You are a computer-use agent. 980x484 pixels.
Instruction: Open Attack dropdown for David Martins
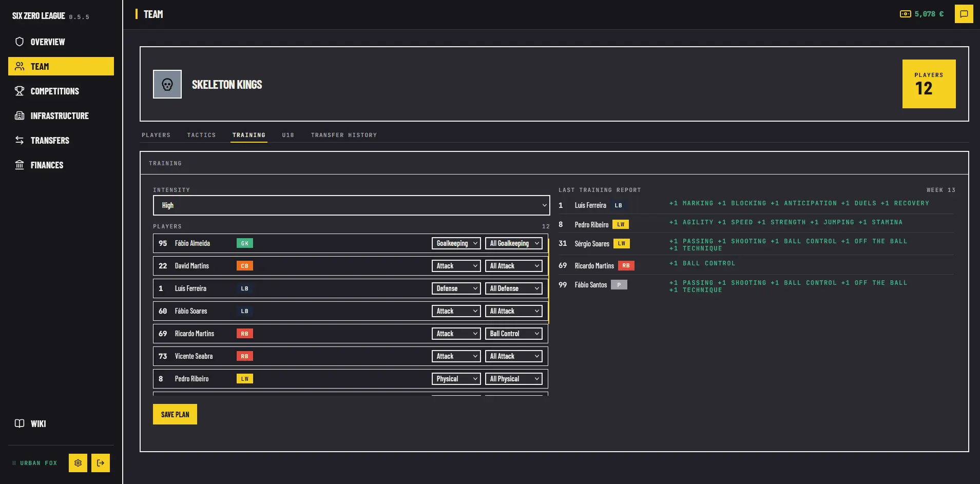tap(456, 266)
